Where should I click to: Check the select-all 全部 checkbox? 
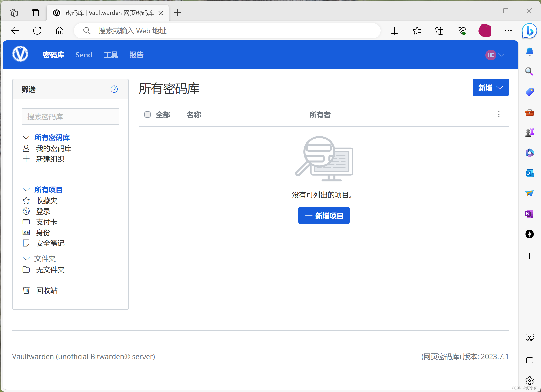click(x=147, y=115)
